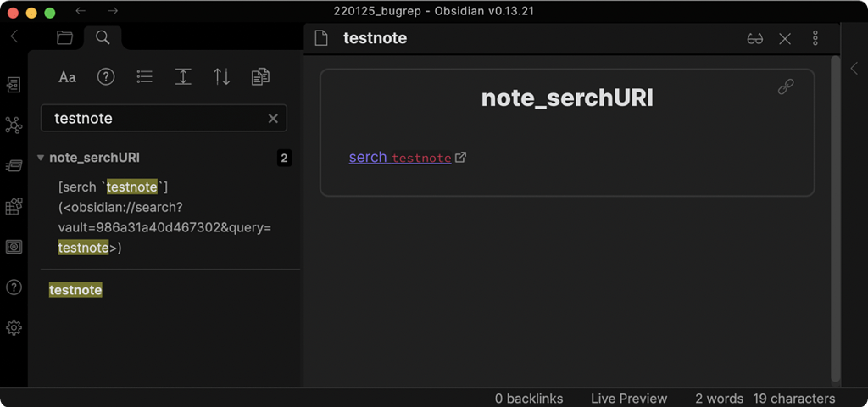Toggle show more context in results
The image size is (868, 407).
tap(183, 77)
